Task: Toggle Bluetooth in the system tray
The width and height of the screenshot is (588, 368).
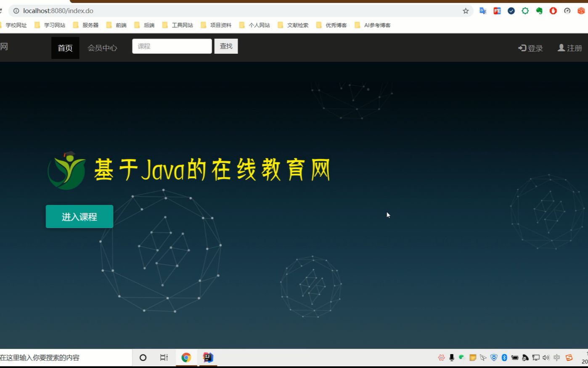Action: point(504,357)
